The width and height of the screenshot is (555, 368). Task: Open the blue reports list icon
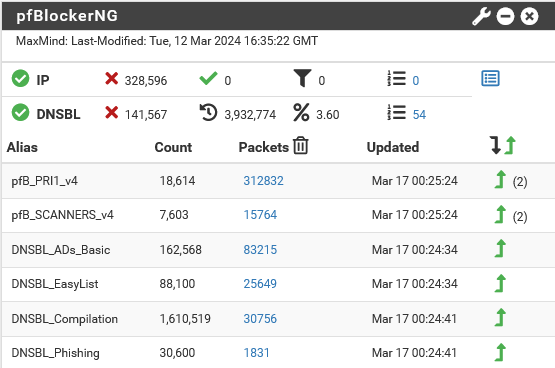coord(490,79)
